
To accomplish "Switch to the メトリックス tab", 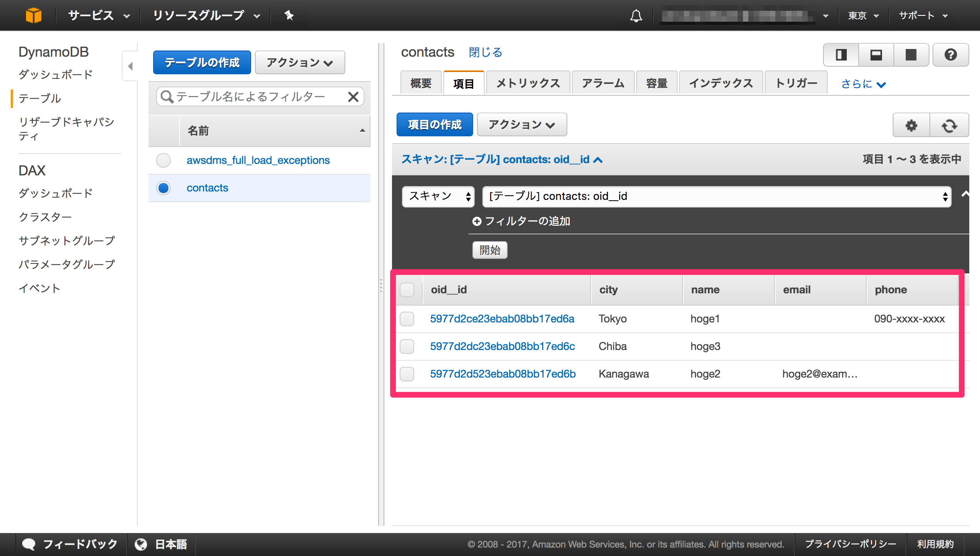I will coord(528,82).
